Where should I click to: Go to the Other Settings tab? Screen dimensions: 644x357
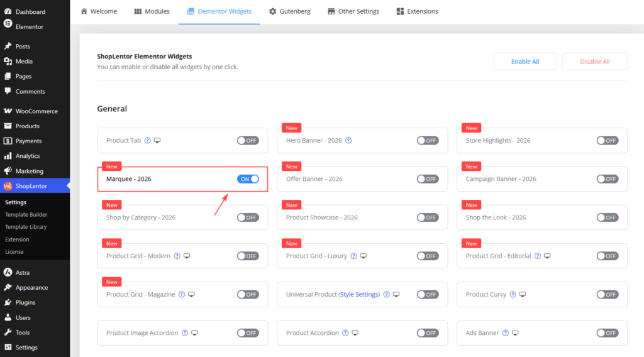point(353,11)
